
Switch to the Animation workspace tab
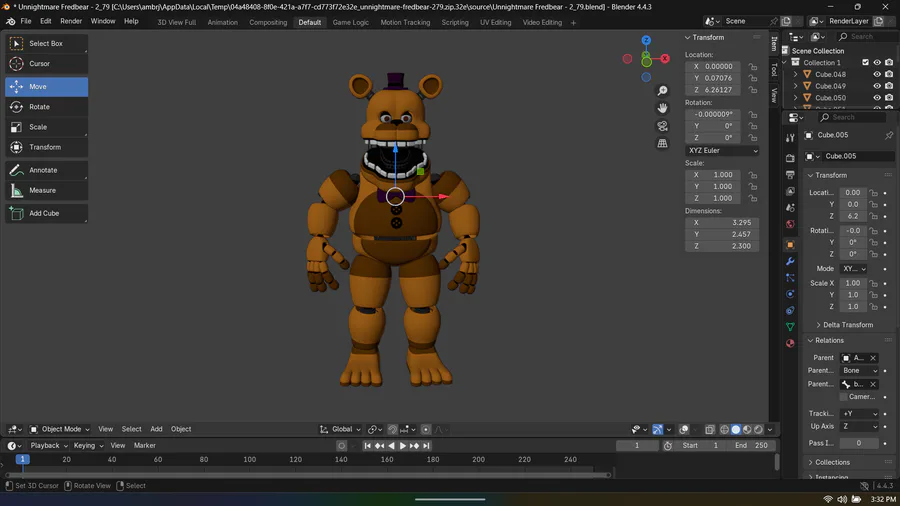pos(223,22)
